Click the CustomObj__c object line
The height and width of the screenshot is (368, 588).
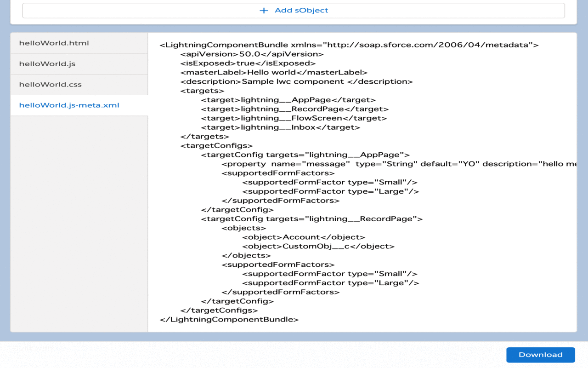click(x=318, y=247)
